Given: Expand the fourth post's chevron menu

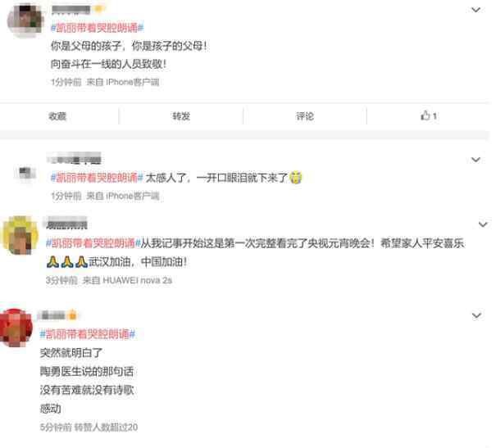Looking at the screenshot, I should (x=476, y=316).
